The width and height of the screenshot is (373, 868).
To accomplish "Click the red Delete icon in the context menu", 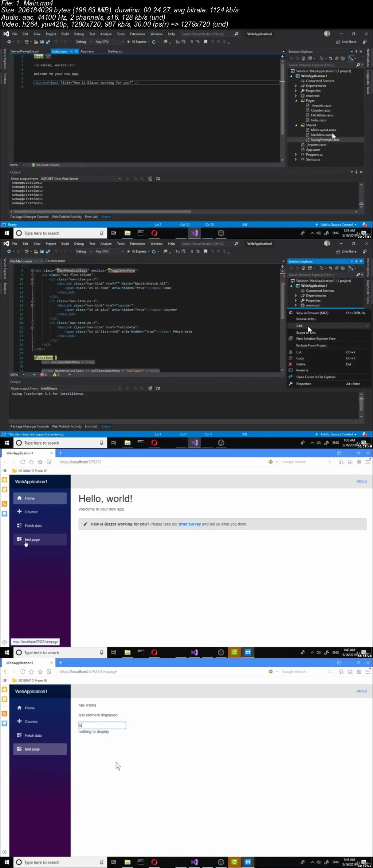I will point(291,364).
